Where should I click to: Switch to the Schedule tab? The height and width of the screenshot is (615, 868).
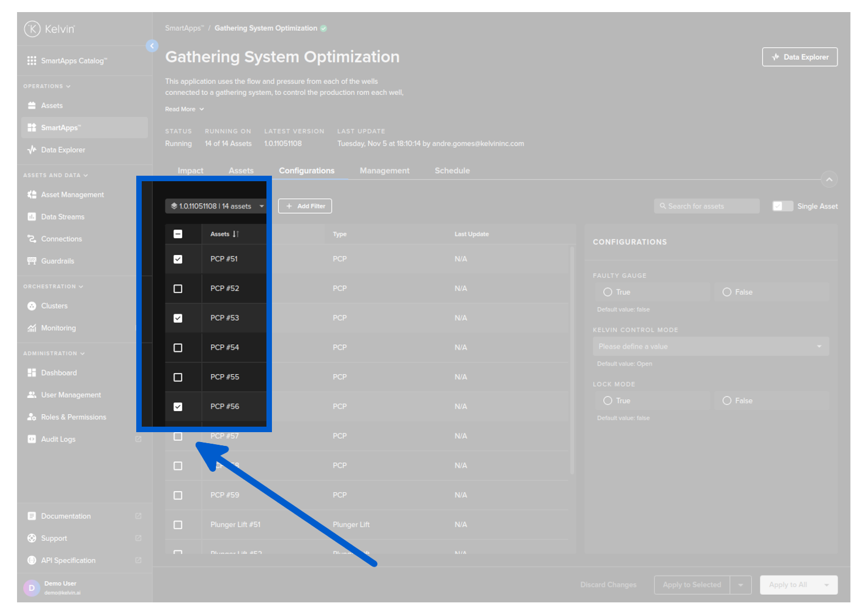pyautogui.click(x=452, y=171)
